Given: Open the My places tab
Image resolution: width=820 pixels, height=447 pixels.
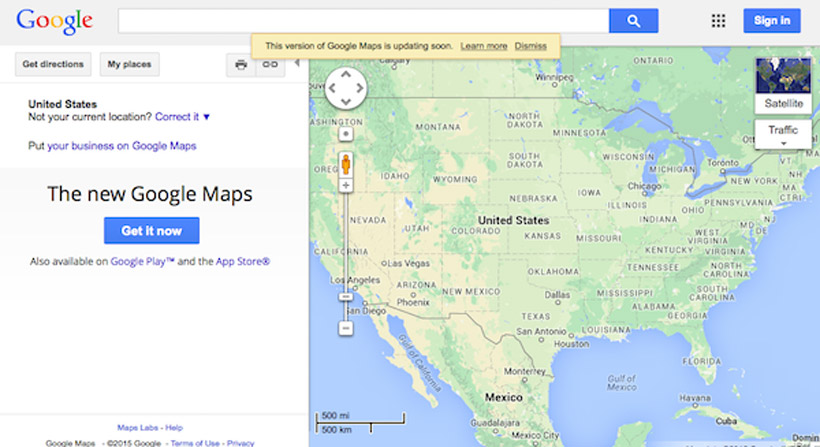Looking at the screenshot, I should click(130, 65).
